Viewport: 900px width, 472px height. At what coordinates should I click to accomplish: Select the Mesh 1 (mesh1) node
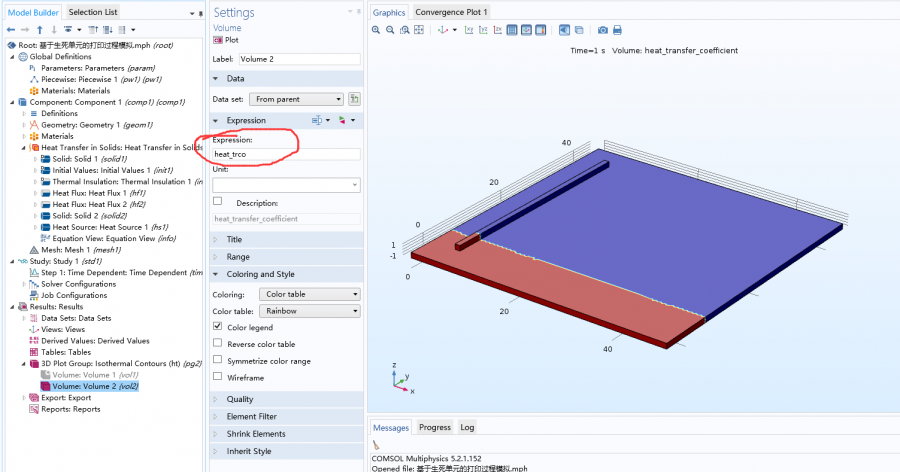click(75, 250)
